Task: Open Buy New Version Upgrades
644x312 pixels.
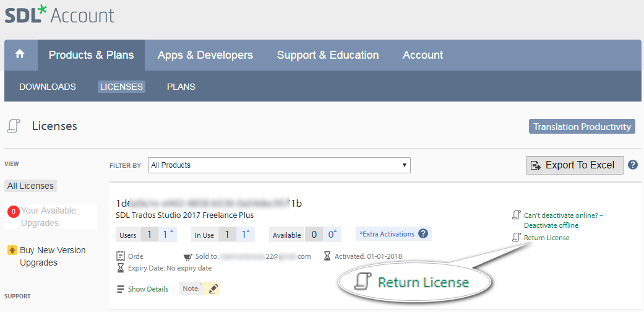Action: click(53, 256)
